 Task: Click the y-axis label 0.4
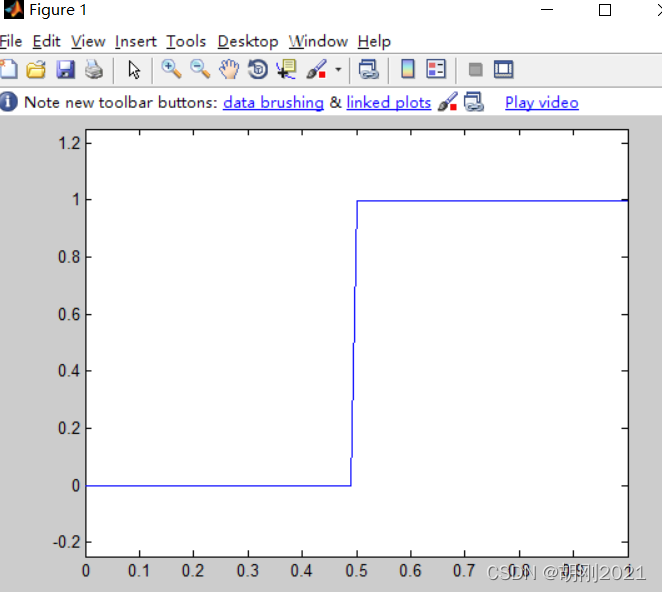pos(69,371)
